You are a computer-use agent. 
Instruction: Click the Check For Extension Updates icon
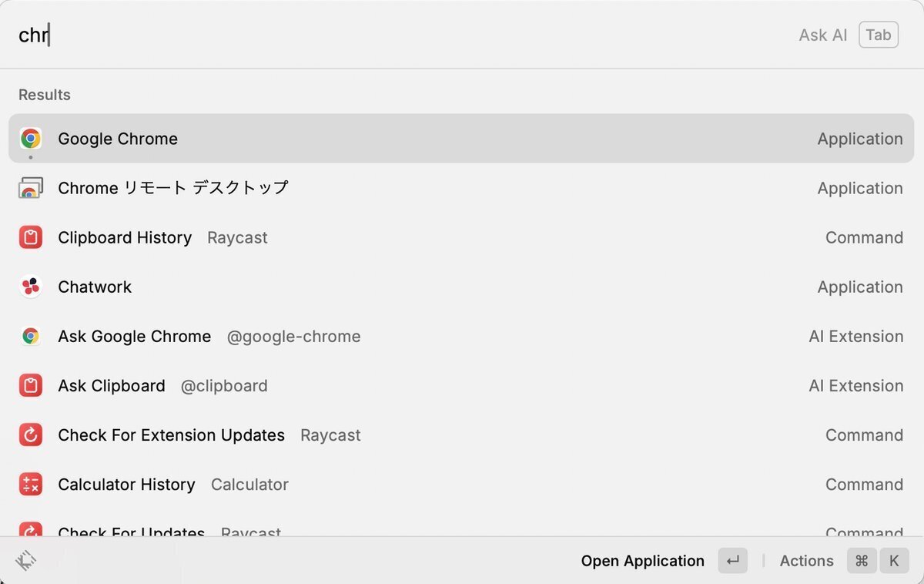(x=31, y=435)
